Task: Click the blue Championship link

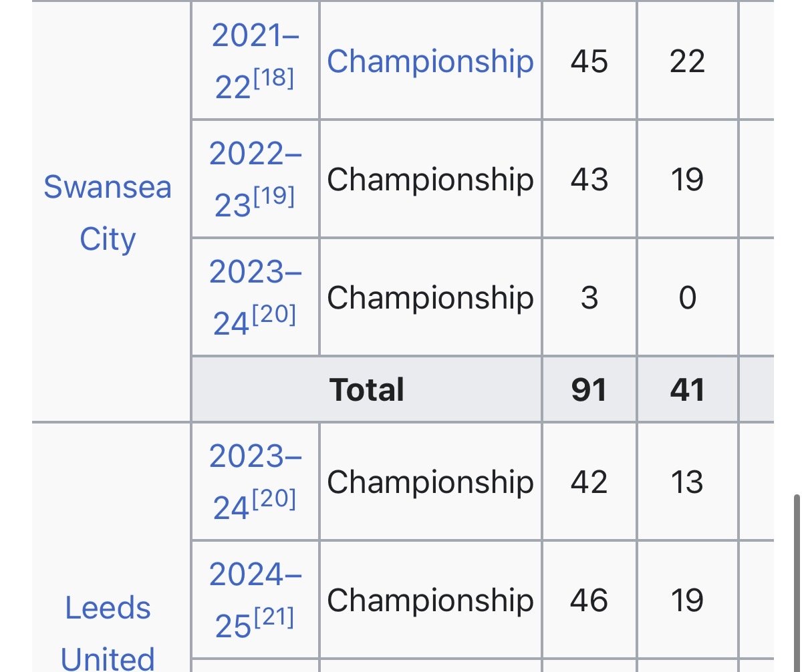Action: [x=430, y=61]
